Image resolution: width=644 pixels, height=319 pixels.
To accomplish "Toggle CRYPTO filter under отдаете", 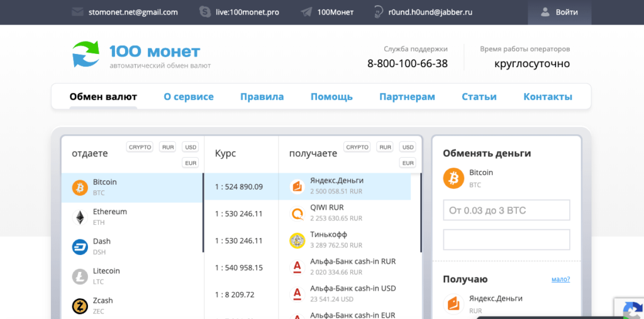I will click(x=140, y=147).
